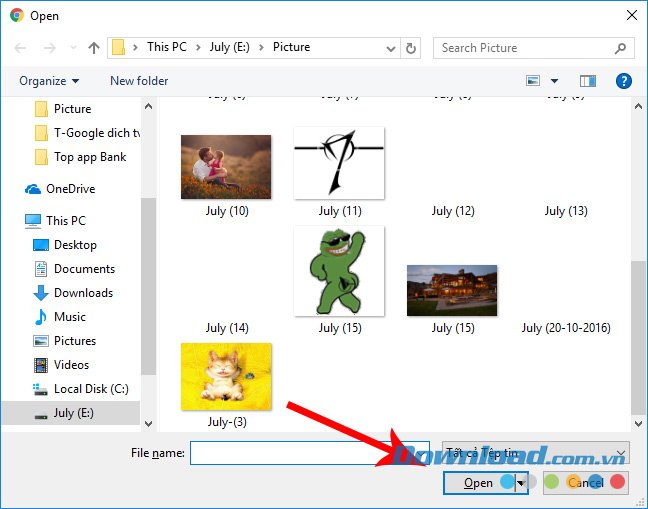Click the New folder button
Image resolution: width=648 pixels, height=509 pixels.
point(139,81)
